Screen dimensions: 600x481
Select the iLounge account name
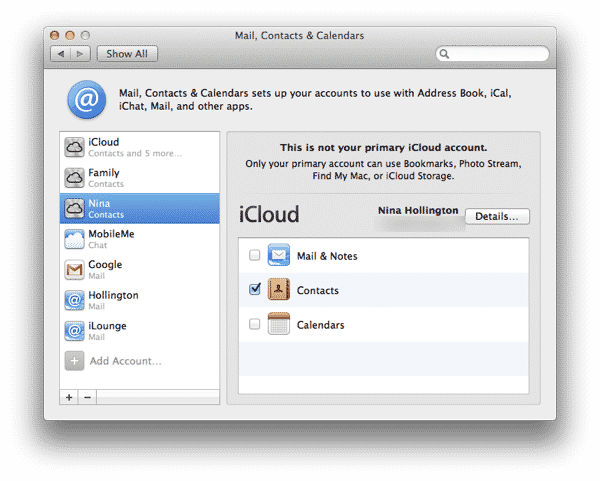[107, 326]
